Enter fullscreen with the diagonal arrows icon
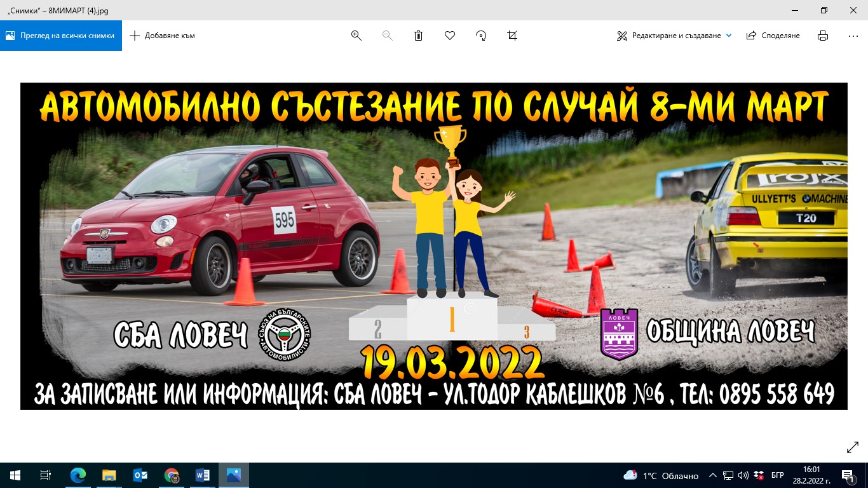 point(853,447)
